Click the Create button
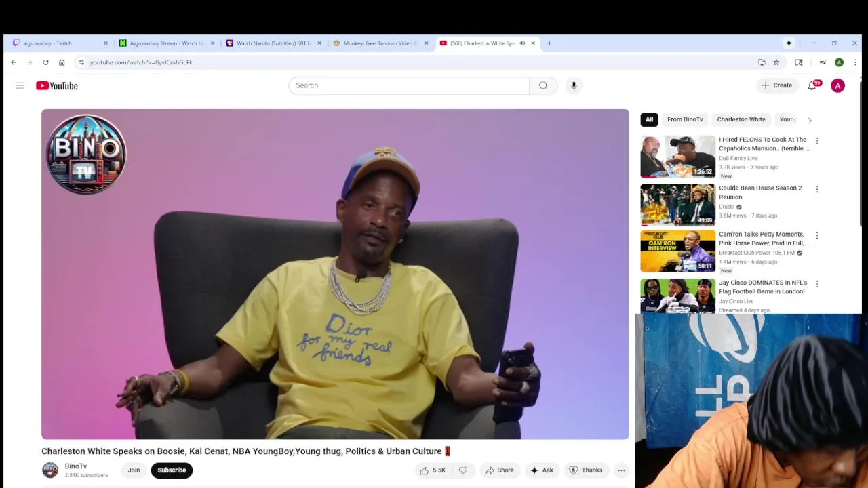This screenshot has height=488, width=868. pyautogui.click(x=776, y=85)
